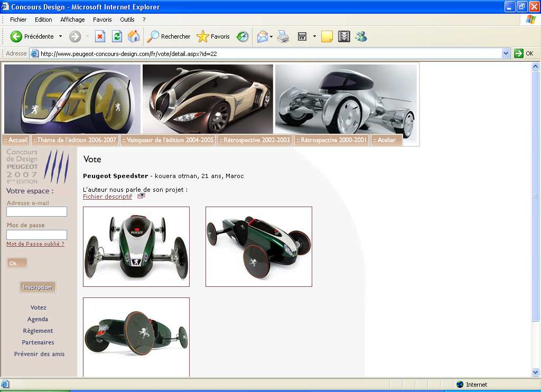Screen dimensions: 541x392
Task: Click the grey double-chevron toolbar icon
Action: 344,36
